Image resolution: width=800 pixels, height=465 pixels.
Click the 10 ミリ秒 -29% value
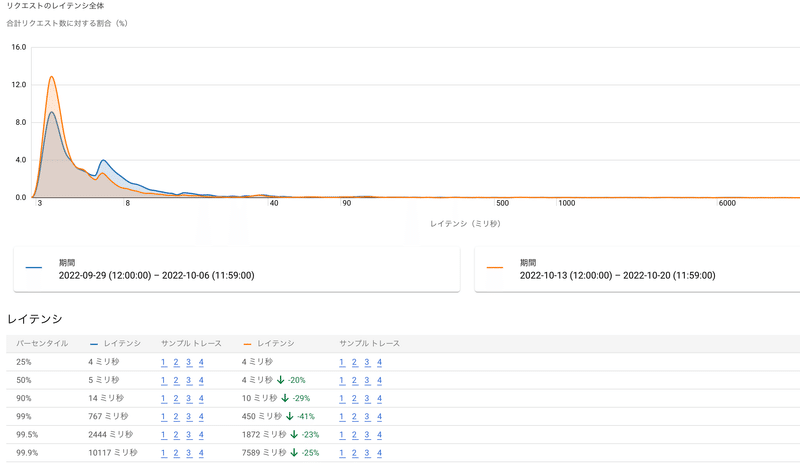coord(276,399)
